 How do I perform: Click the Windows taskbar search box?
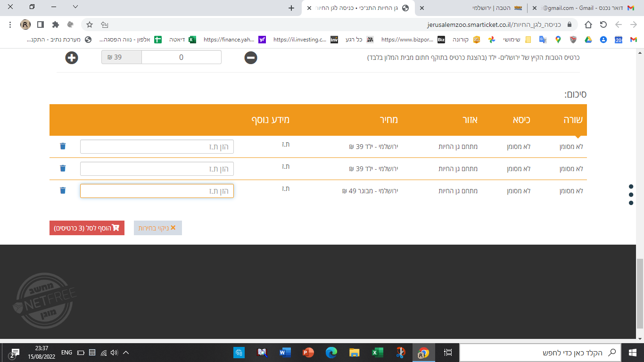(x=540, y=352)
